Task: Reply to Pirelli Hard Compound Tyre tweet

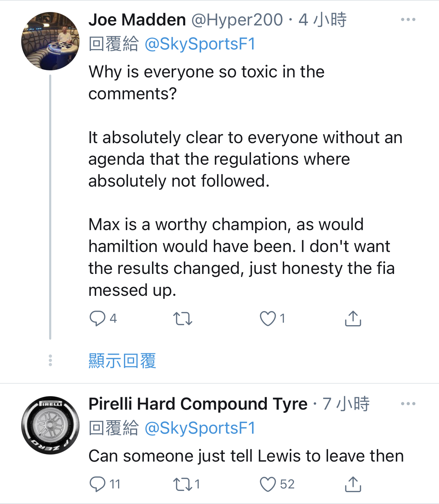Action: tap(98, 484)
